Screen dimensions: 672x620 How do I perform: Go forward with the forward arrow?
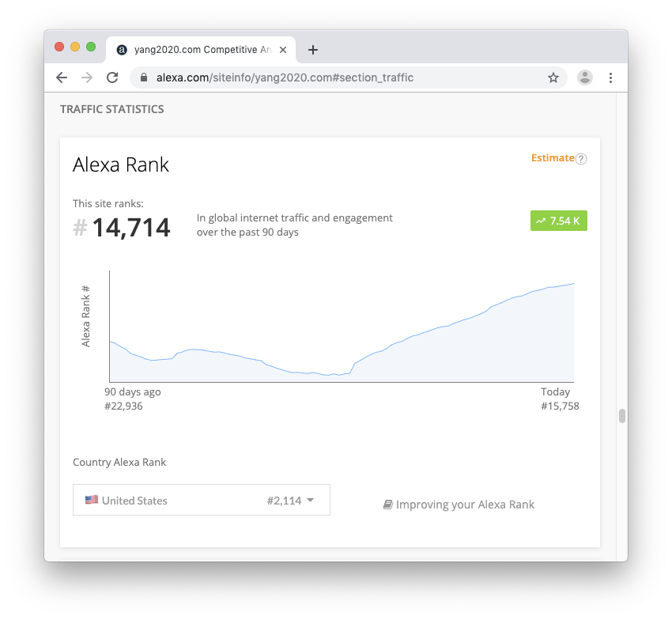(87, 77)
